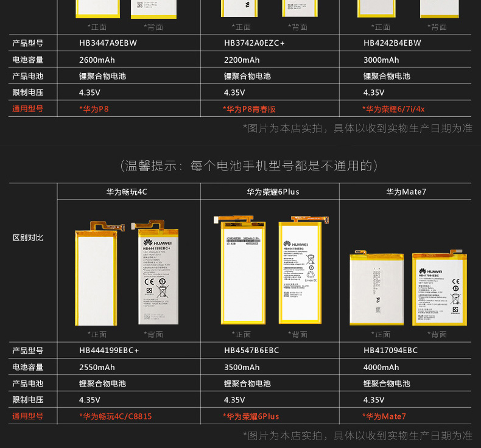481x448 pixels.
Task: Select the 华为Mate7 column header
Action: [406, 192]
